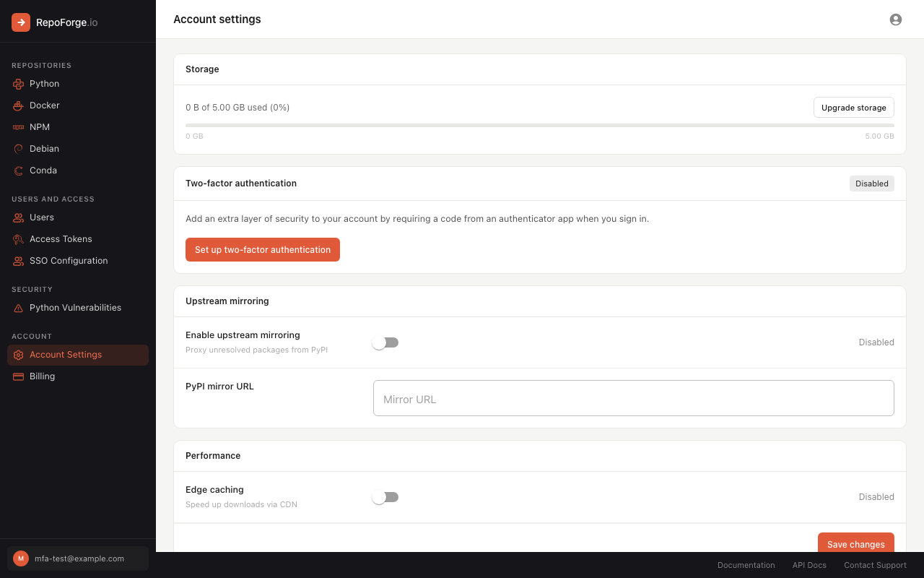The height and width of the screenshot is (578, 924).
Task: Click the Access Tokens key icon
Action: (x=17, y=238)
